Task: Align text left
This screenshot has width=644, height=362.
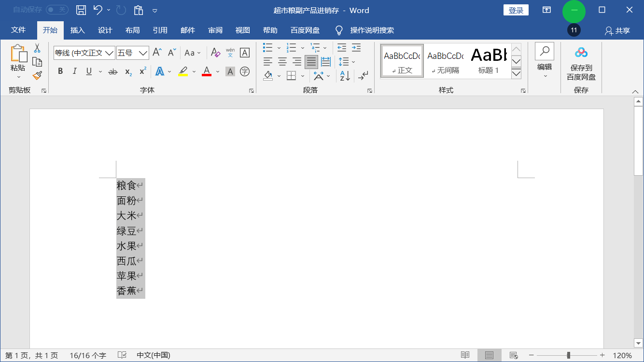Action: [268, 62]
